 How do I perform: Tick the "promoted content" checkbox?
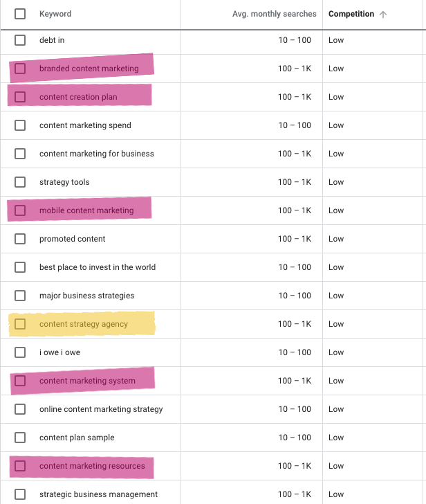[x=20, y=239]
